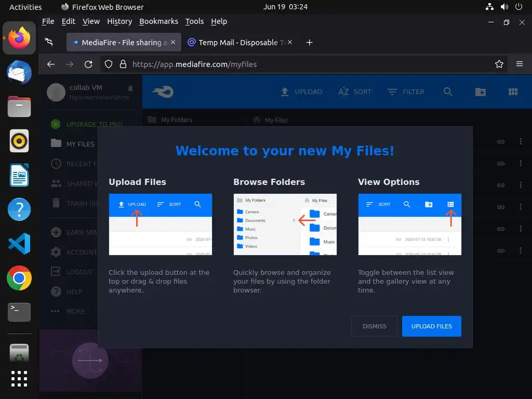Open the Bookmarks menu
Viewport: 532px width, 399px height.
[158, 21]
